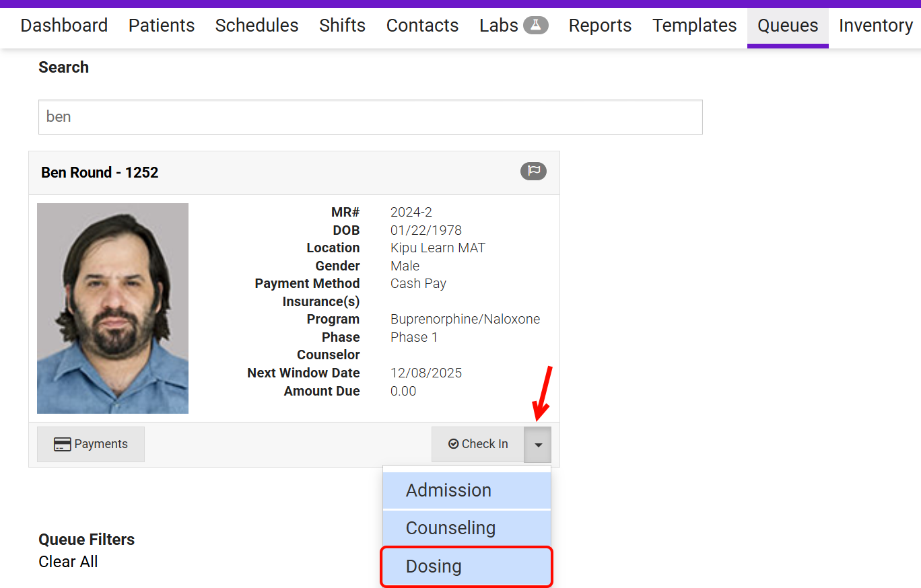This screenshot has height=588, width=921.
Task: Navigate to the Shifts tab
Action: point(342,26)
